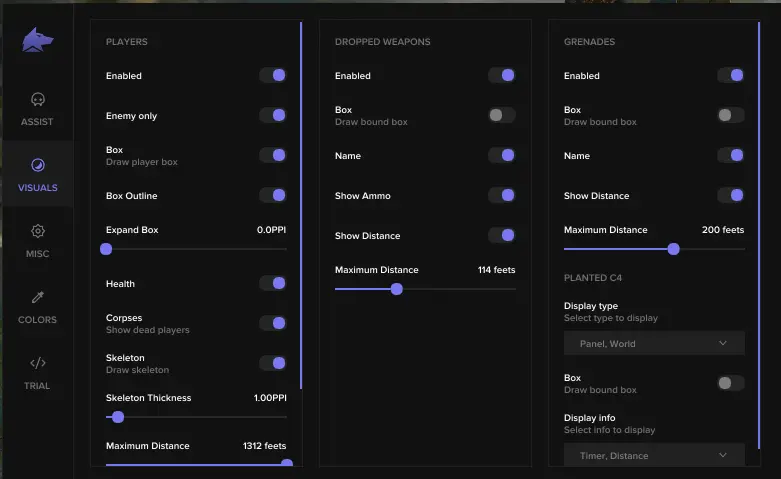Open the Trial code icon

(x=37, y=363)
